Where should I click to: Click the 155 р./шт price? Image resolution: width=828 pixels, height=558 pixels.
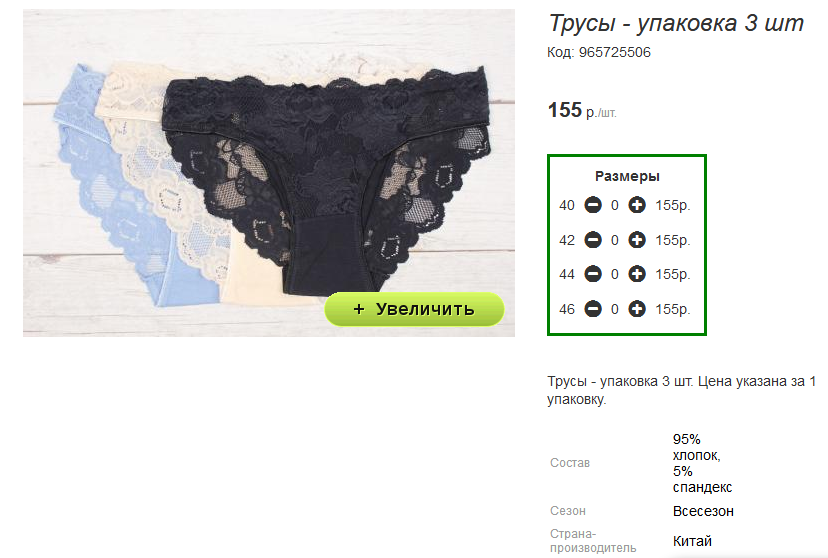582,110
